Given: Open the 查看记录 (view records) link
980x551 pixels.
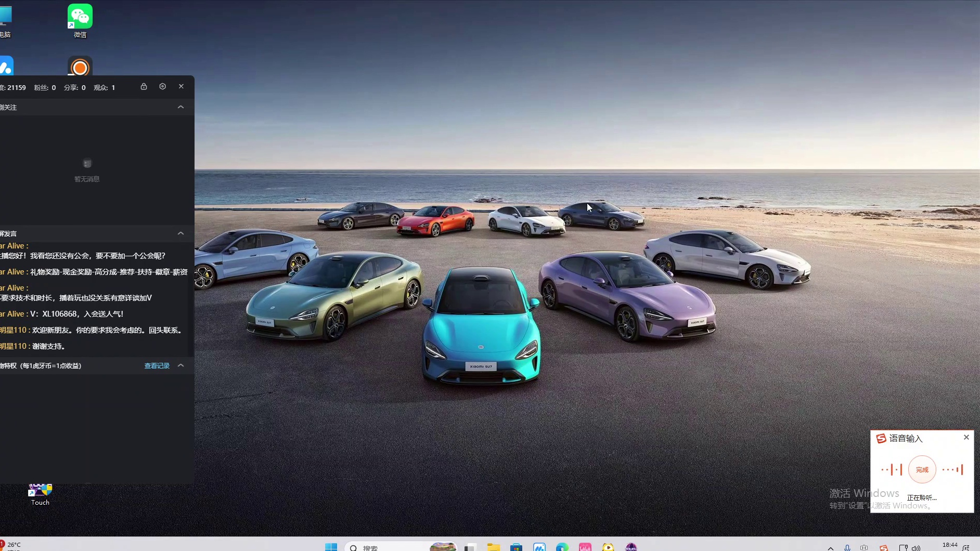Looking at the screenshot, I should (x=157, y=366).
